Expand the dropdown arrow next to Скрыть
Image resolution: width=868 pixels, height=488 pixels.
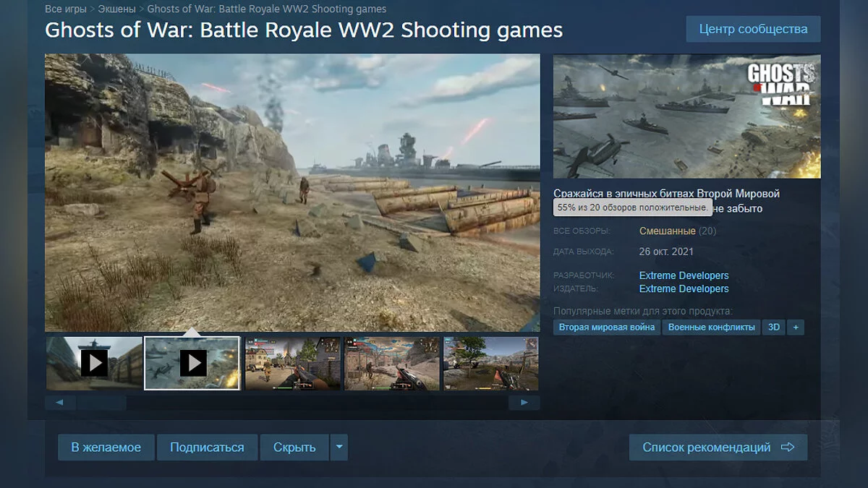(339, 448)
